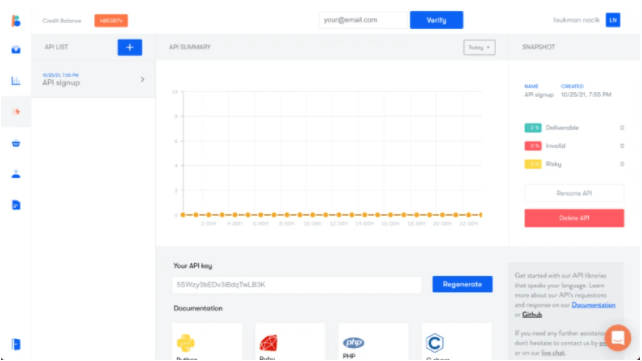Open the Python documentation card

point(207,342)
